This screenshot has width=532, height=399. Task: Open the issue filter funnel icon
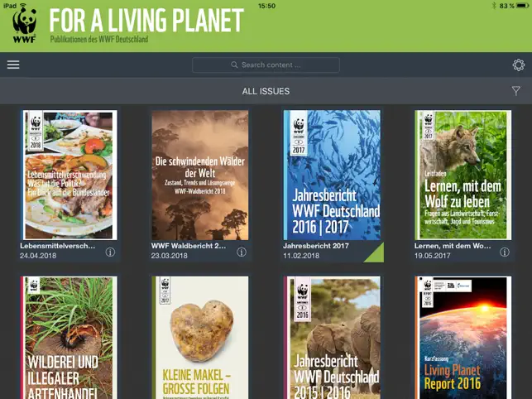(515, 91)
